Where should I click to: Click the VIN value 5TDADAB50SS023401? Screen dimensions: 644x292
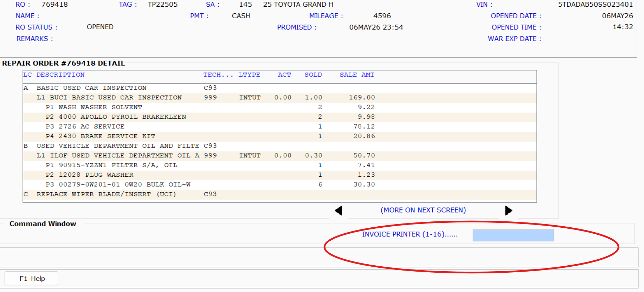pyautogui.click(x=595, y=5)
